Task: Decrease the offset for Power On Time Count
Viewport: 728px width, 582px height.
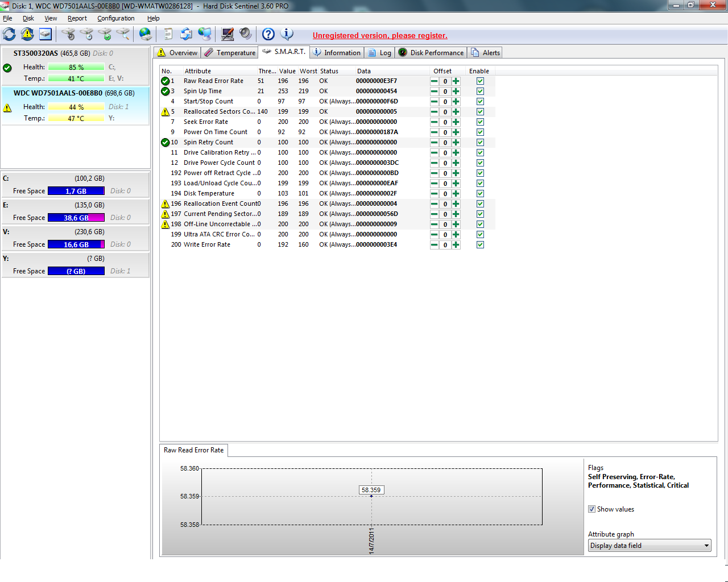Action: coord(435,132)
